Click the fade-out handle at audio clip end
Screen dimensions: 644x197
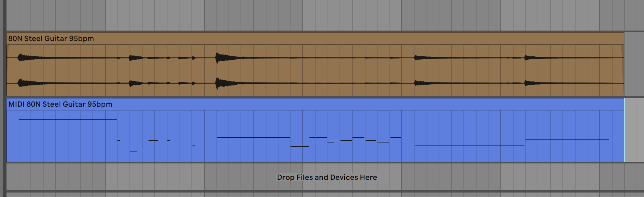[623, 46]
